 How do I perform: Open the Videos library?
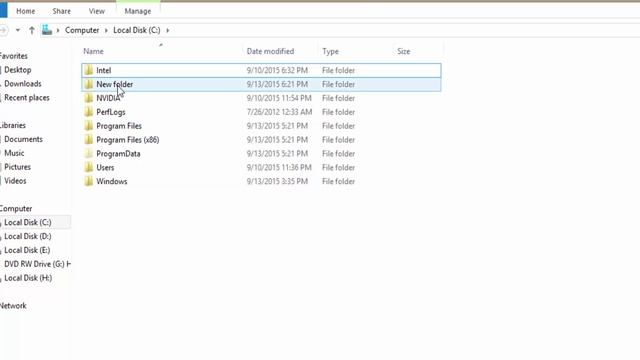pyautogui.click(x=15, y=181)
